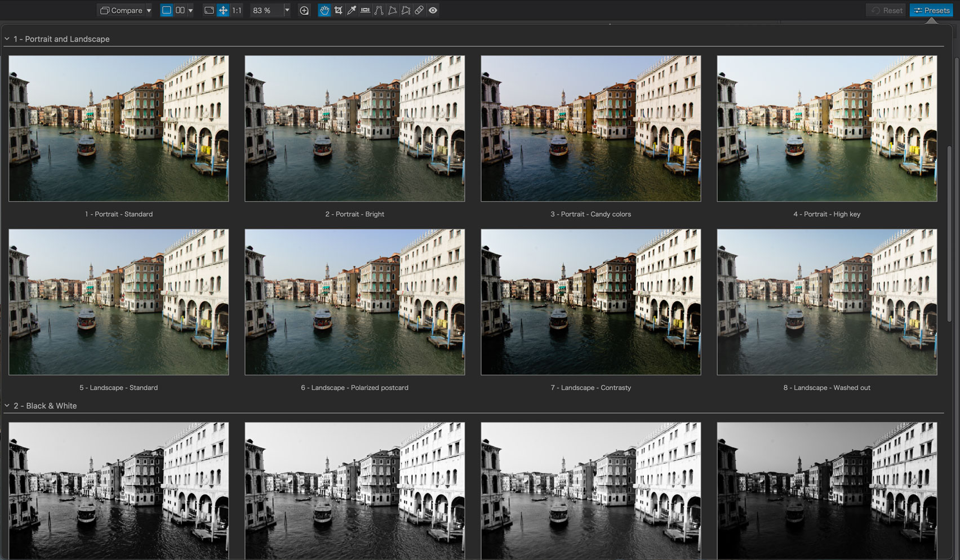Image resolution: width=960 pixels, height=560 pixels.
Task: Pick the white balance eyedropper tool
Action: (x=352, y=10)
